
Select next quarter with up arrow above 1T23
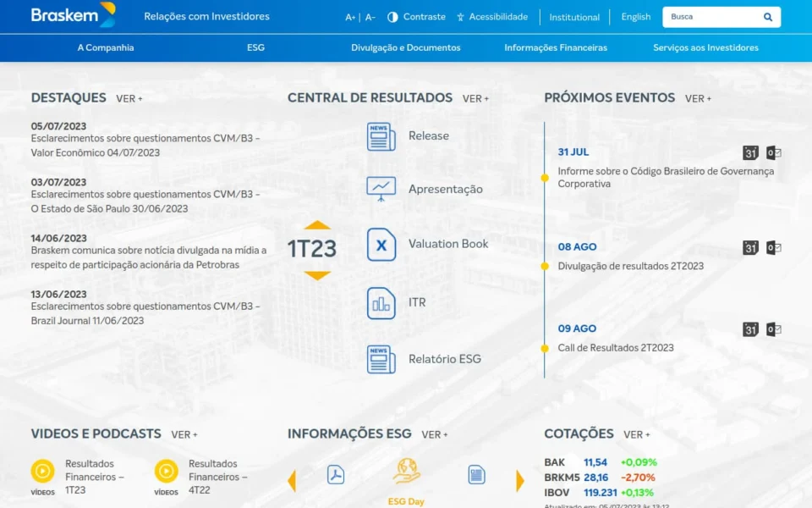317,225
